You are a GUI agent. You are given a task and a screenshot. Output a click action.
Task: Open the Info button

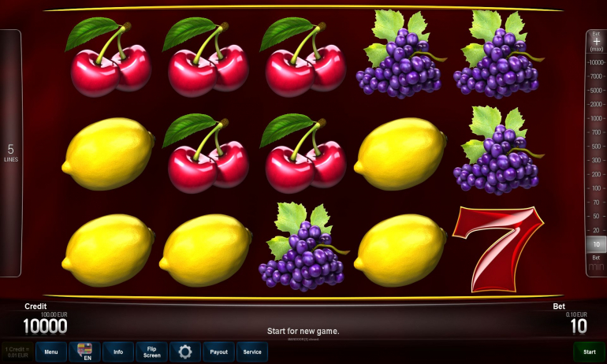point(118,351)
